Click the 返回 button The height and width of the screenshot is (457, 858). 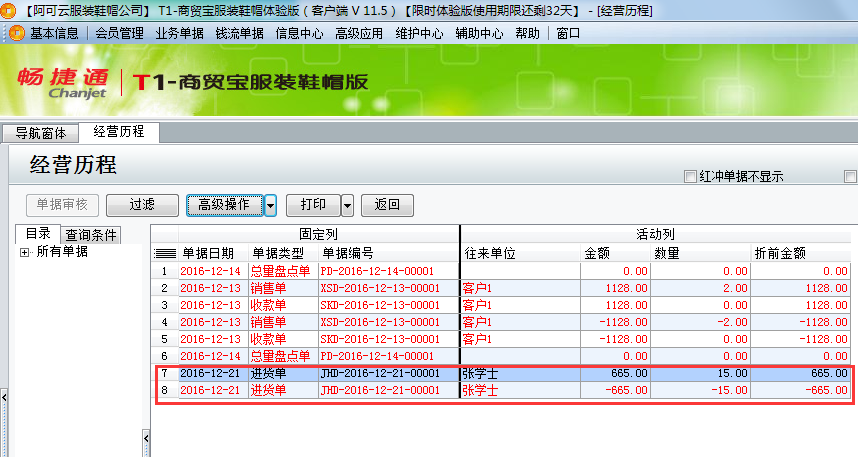387,205
